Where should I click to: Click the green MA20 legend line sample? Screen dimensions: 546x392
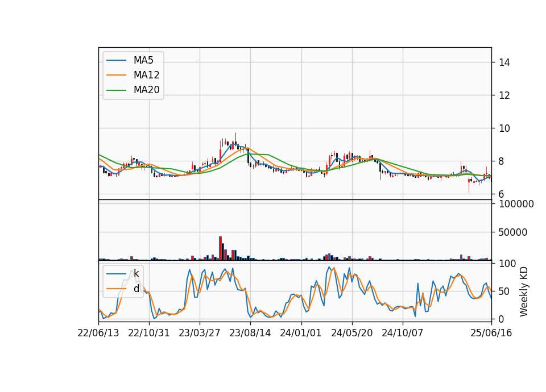click(116, 90)
